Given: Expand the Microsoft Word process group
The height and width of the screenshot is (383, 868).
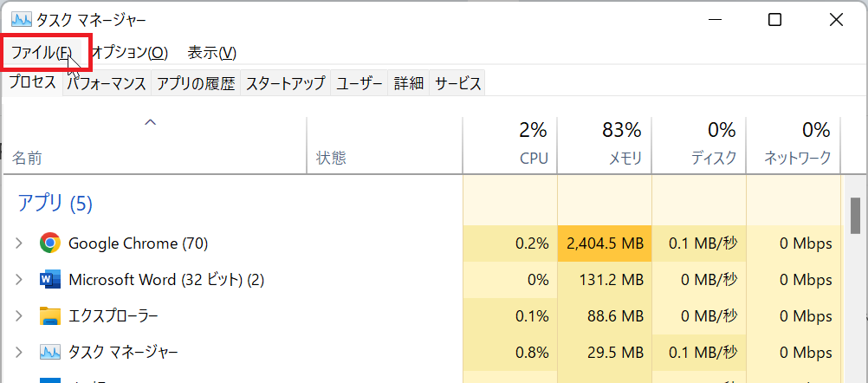Looking at the screenshot, I should tap(19, 280).
